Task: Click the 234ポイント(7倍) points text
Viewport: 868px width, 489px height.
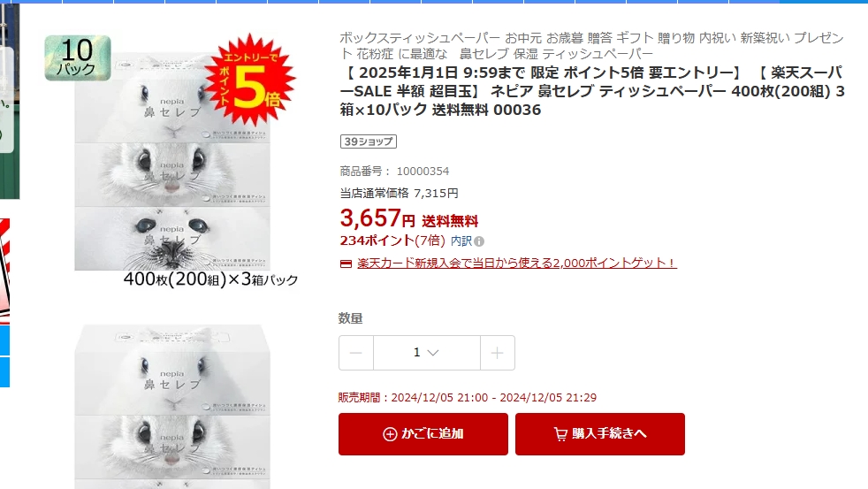Action: click(x=392, y=241)
